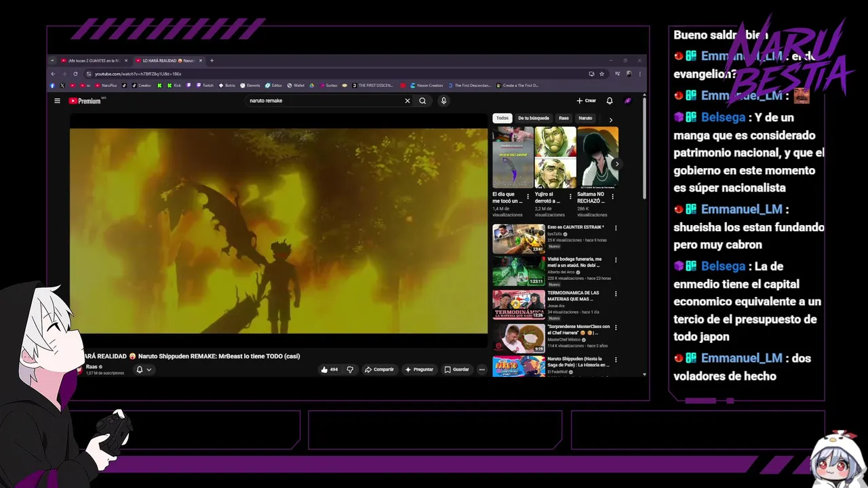Like the video with thumbs up
Image resolution: width=868 pixels, height=488 pixels.
pos(330,369)
